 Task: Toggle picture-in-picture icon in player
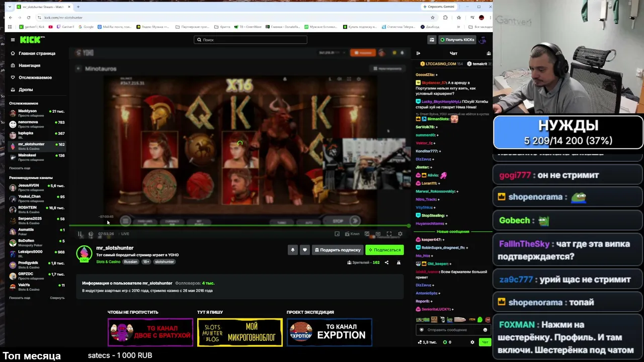click(x=367, y=234)
